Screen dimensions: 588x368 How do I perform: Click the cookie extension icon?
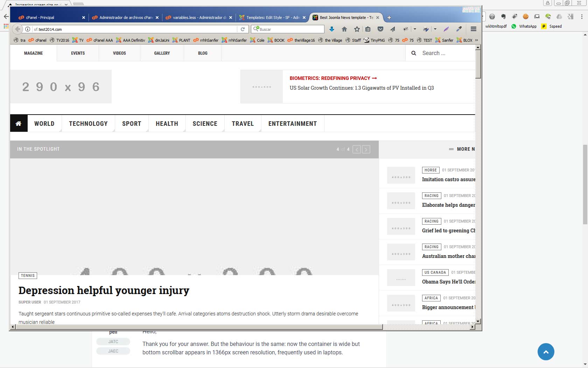point(526,16)
